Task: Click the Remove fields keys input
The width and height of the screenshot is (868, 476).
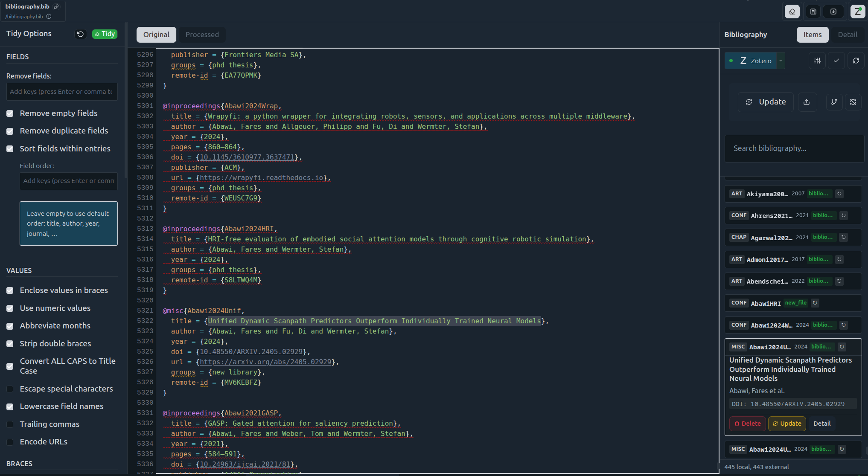Action: tap(62, 92)
